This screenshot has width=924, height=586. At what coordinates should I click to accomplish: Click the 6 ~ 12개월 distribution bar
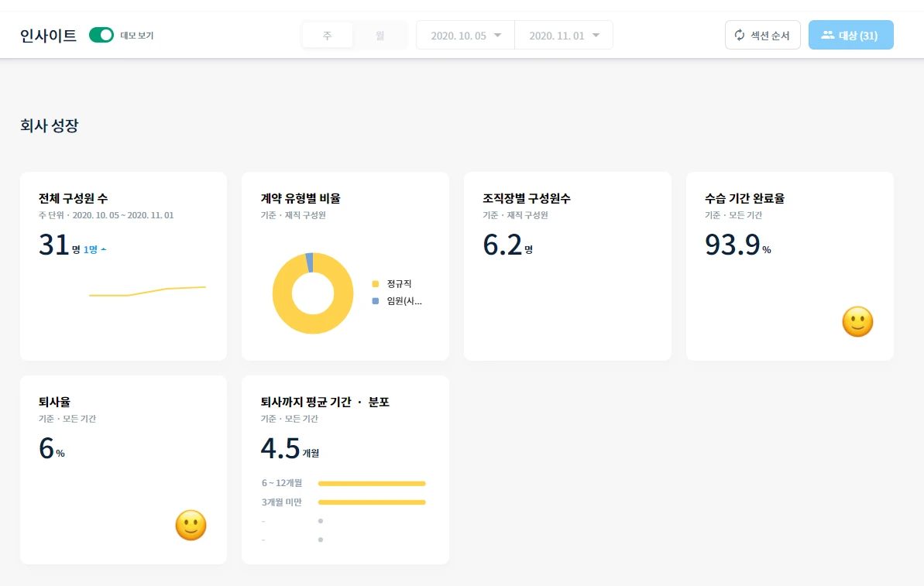pos(372,484)
